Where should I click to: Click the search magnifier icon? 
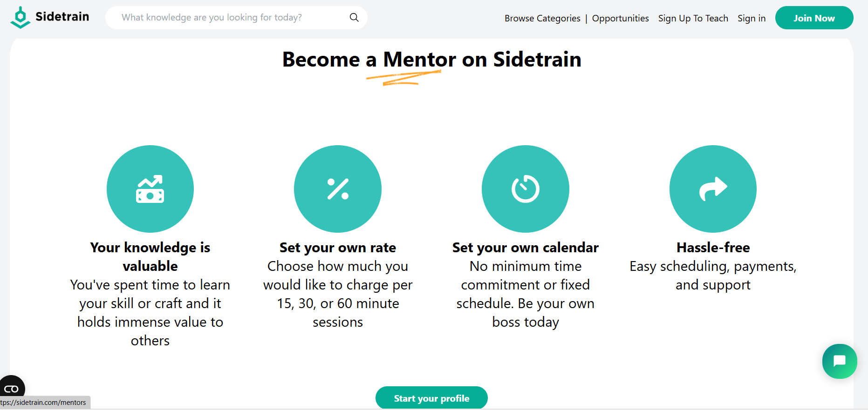tap(354, 18)
